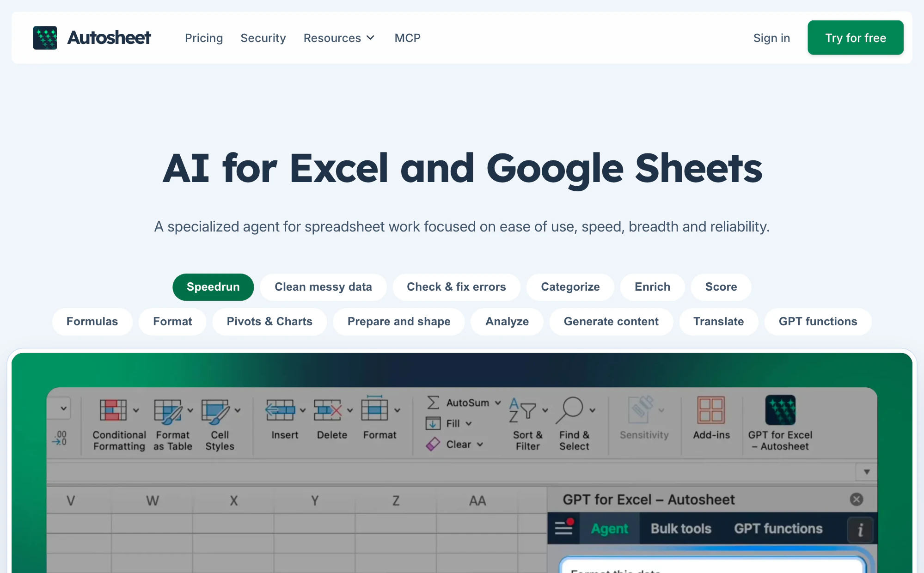
Task: Expand the Conditional Formatting dropdown arrow
Action: point(136,410)
